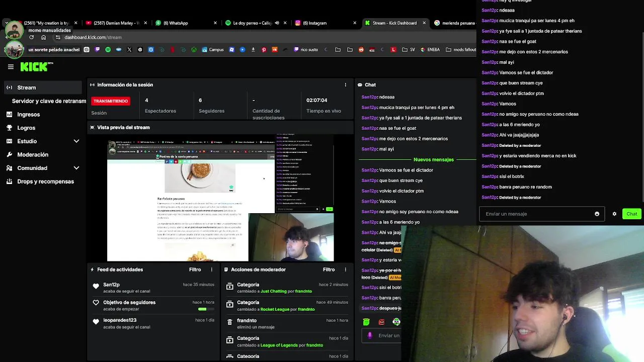The height and width of the screenshot is (362, 644).
Task: Switch to the Damian Marley YouTube tab
Action: point(116,23)
